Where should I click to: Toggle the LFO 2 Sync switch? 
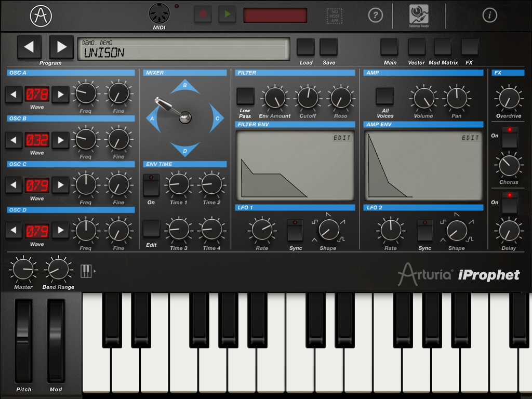425,230
